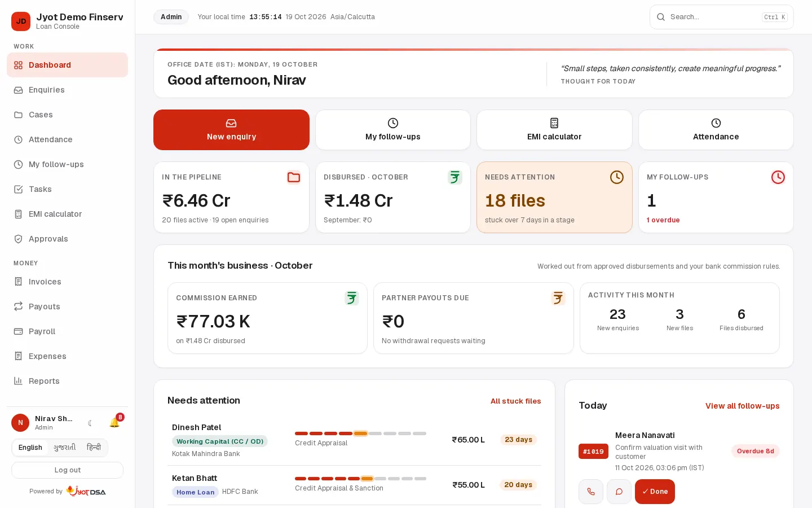The height and width of the screenshot is (508, 812).
Task: Open the Needs Attention 18 files card
Action: [x=554, y=197]
